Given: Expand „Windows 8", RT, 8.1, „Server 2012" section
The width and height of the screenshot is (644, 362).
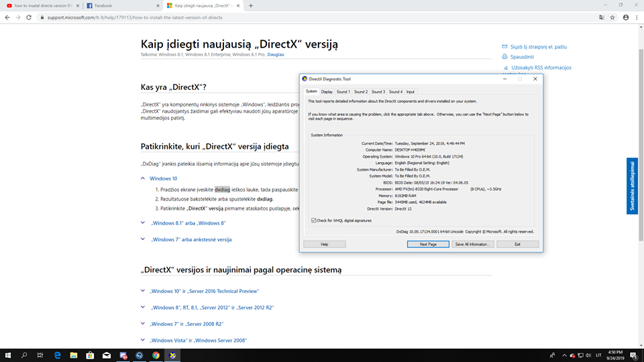Looking at the screenshot, I should [x=211, y=308].
